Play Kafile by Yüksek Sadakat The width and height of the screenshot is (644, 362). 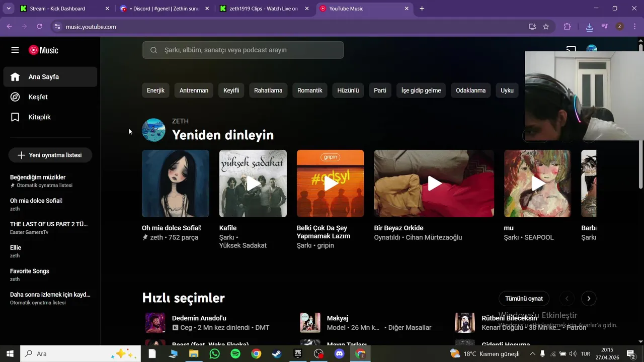pyautogui.click(x=253, y=184)
